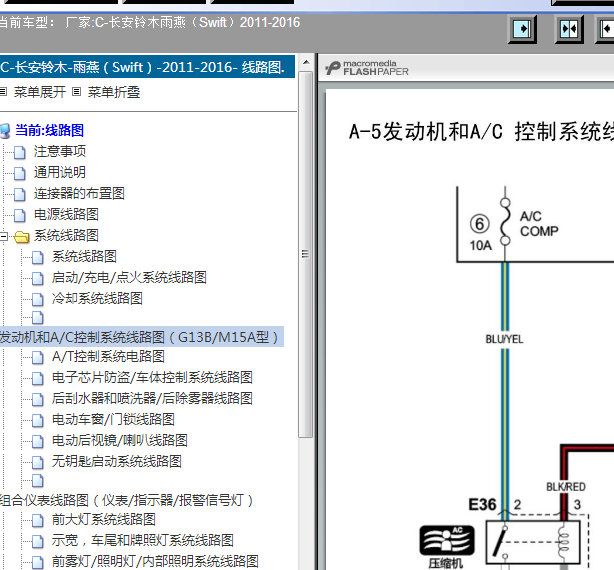Click the icon next to 当前:线路图
The width and height of the screenshot is (614, 570).
(x=5, y=131)
